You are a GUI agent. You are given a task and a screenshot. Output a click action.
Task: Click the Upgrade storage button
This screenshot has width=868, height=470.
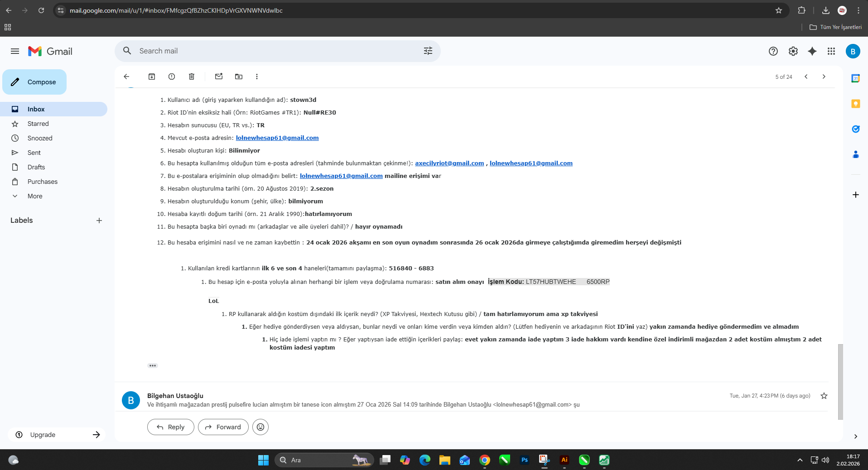pos(57,435)
